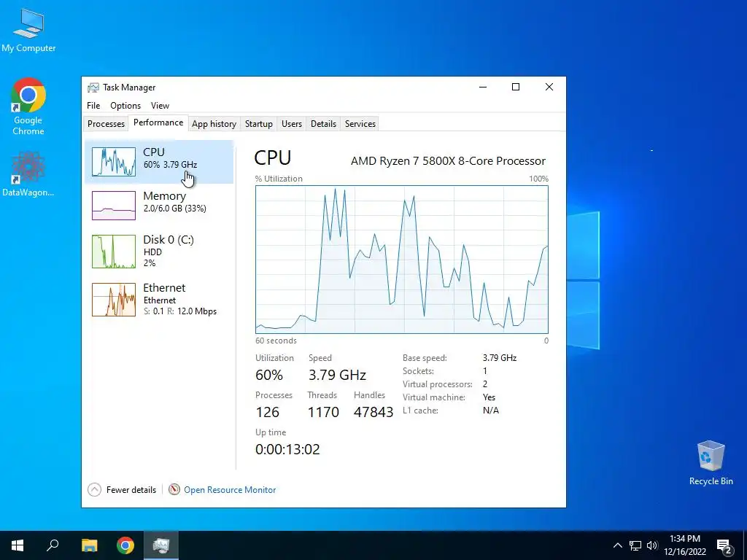
Task: Click the Fewer details label
Action: pos(131,489)
